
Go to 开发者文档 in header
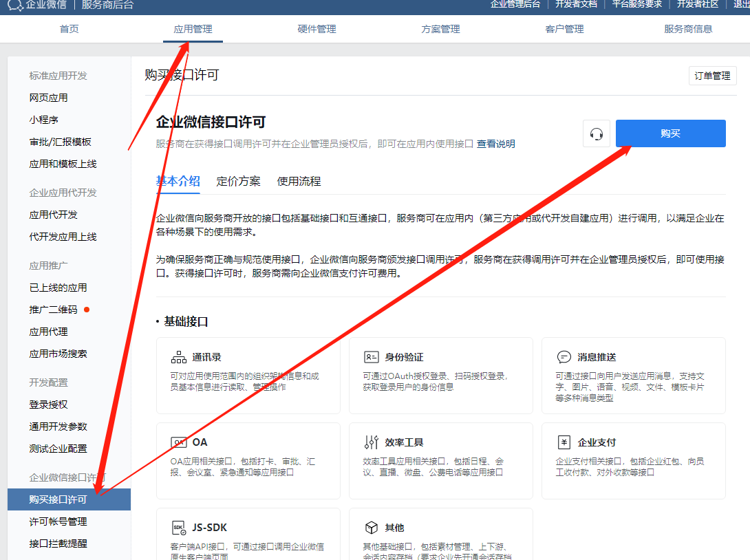[576, 4]
